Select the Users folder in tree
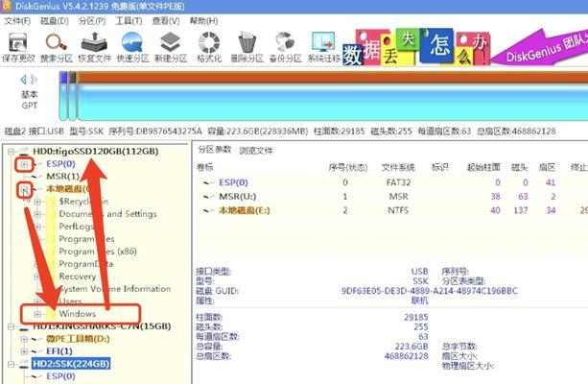This screenshot has width=588, height=384. pyautogui.click(x=70, y=301)
